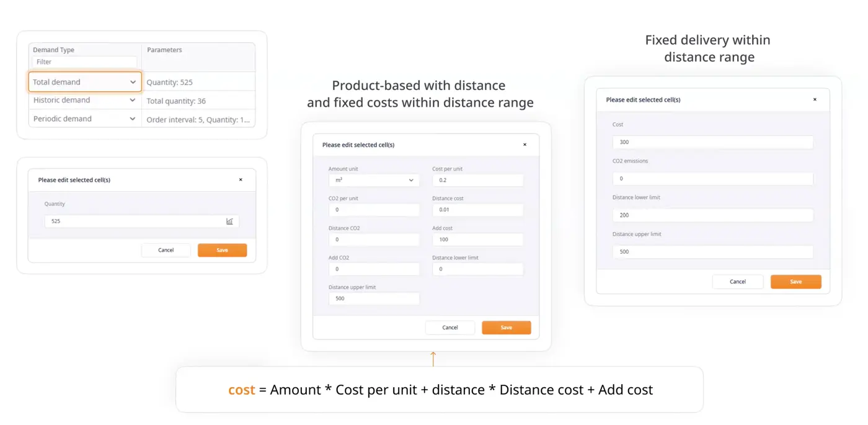Select the Add cost input showing 100

pos(477,239)
